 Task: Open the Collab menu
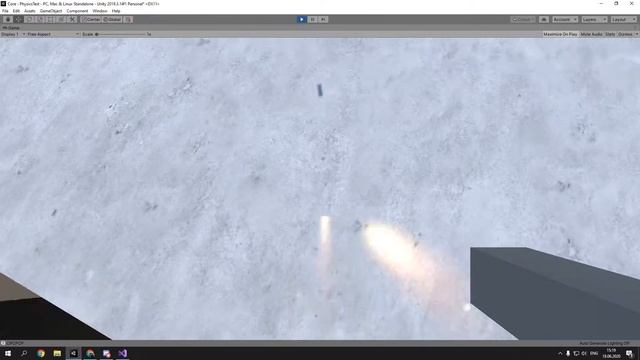[x=523, y=19]
